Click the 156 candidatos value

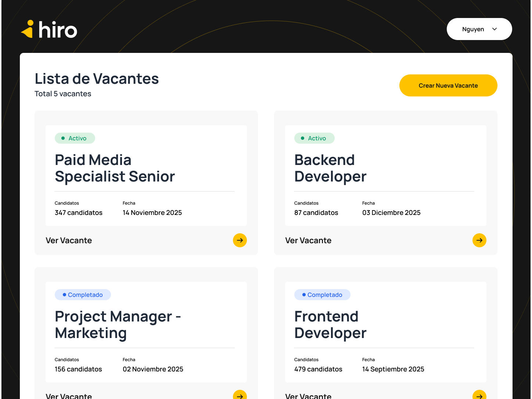point(78,369)
